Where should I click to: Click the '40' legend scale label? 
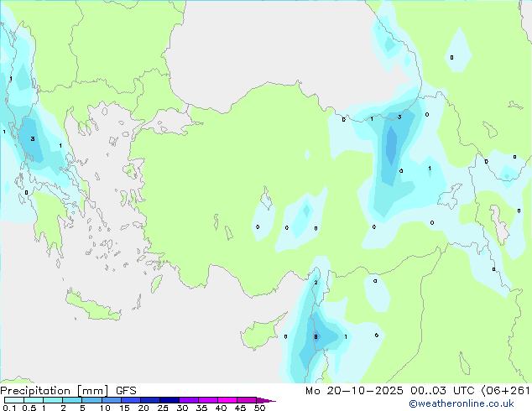(x=221, y=408)
